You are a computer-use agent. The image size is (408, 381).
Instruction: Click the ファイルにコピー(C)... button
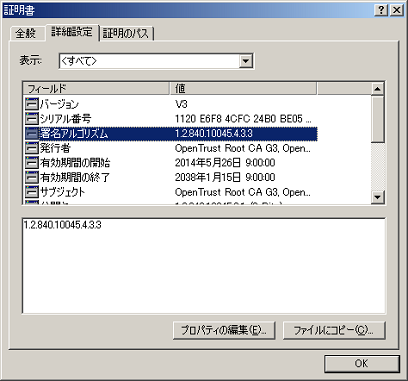[x=334, y=330]
